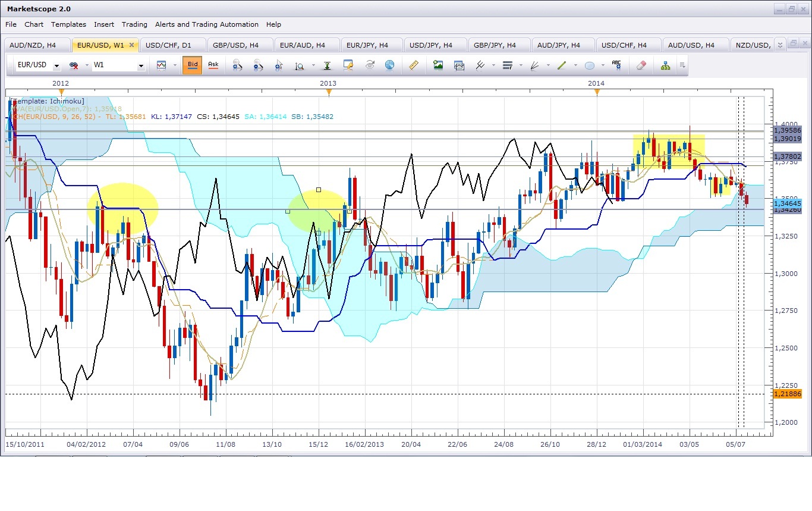Open the EUR/USD symbol dropdown
Image resolution: width=812 pixels, height=511 pixels.
tap(56, 66)
